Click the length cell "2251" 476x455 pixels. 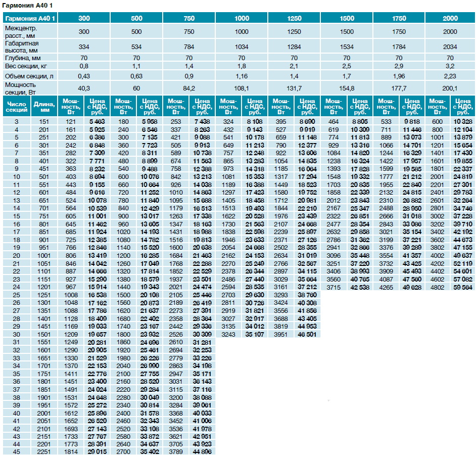click(x=44, y=451)
